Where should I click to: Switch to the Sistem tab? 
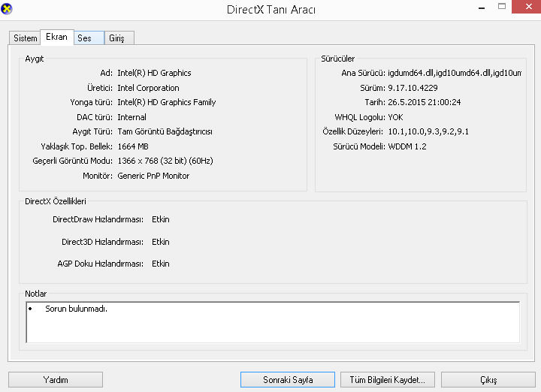coord(26,38)
